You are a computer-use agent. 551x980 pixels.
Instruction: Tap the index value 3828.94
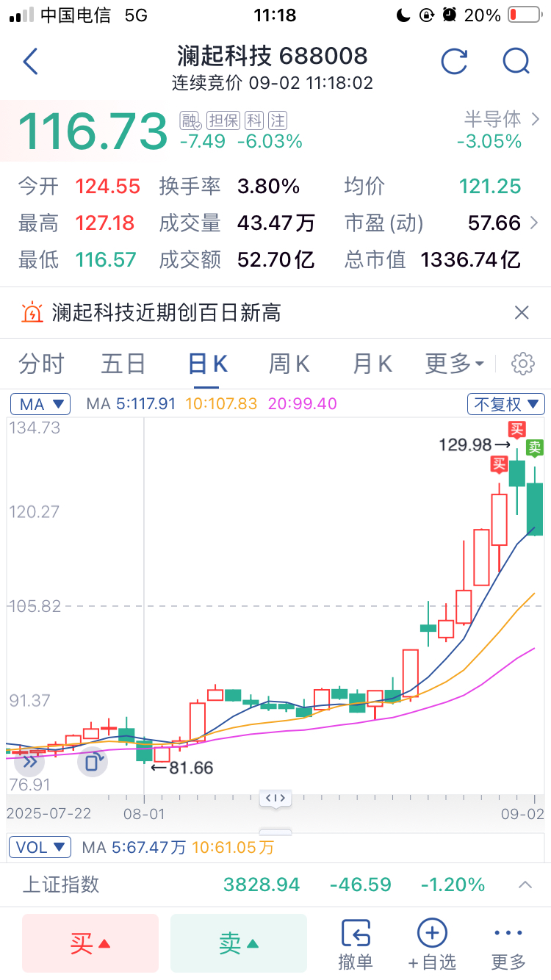(x=262, y=884)
